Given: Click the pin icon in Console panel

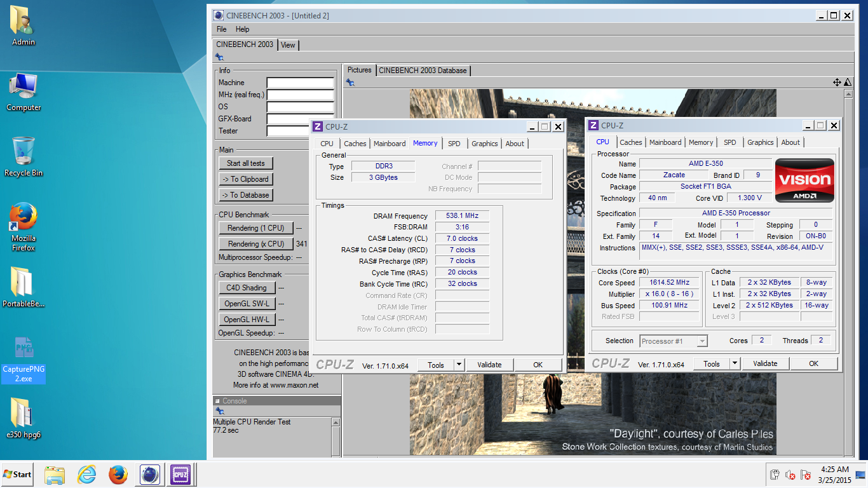Looking at the screenshot, I should (219, 411).
